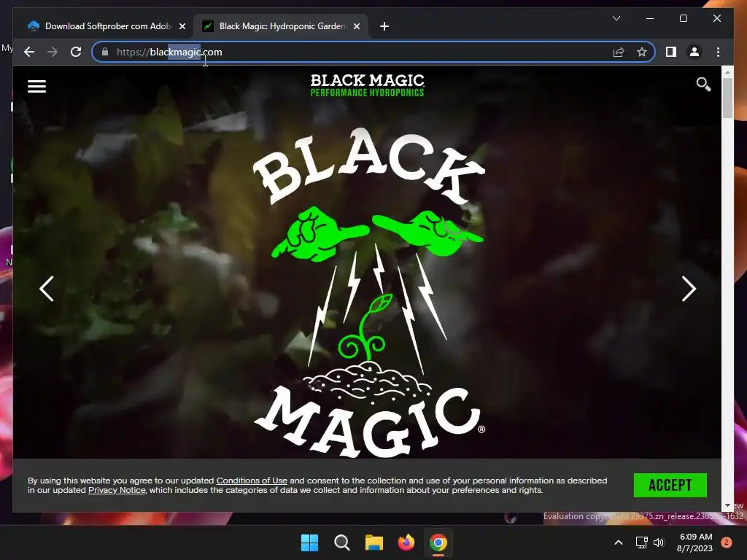747x560 pixels.
Task: Open tab search dropdown chevron
Action: pos(616,18)
